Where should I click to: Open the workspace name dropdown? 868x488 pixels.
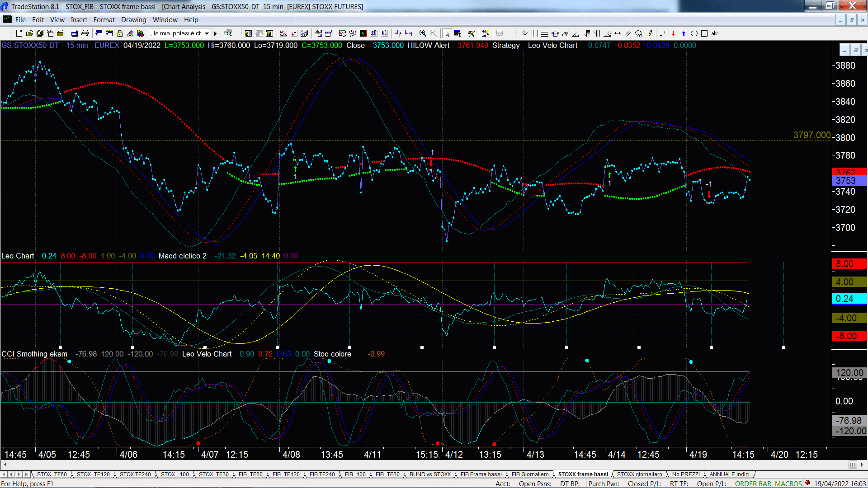pos(207,33)
